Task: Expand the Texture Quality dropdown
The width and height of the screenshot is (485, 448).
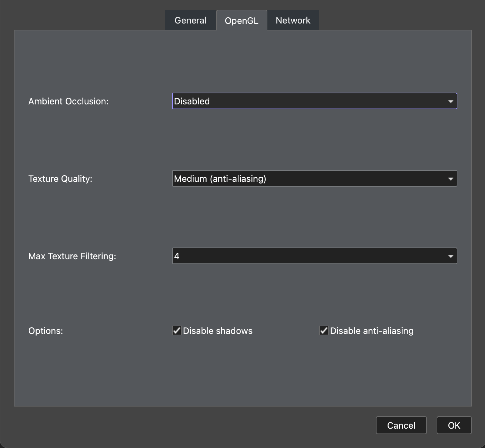Action: click(x=314, y=178)
